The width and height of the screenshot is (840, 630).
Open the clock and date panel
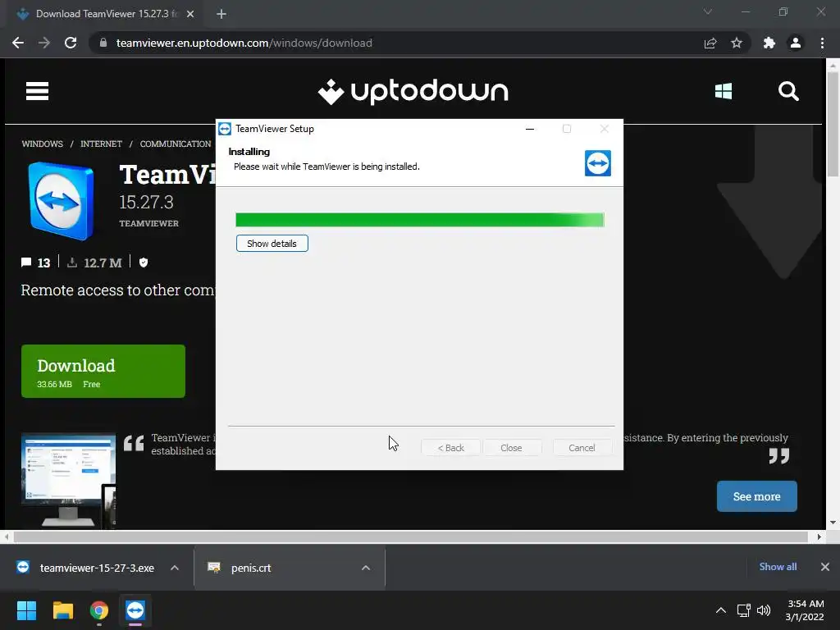tap(805, 610)
